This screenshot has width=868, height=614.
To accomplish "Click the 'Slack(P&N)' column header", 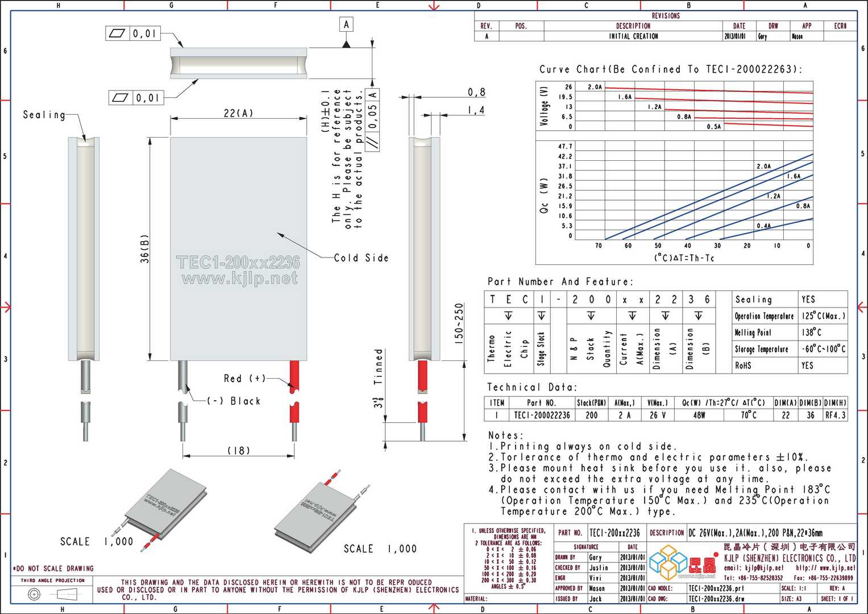I will [591, 403].
